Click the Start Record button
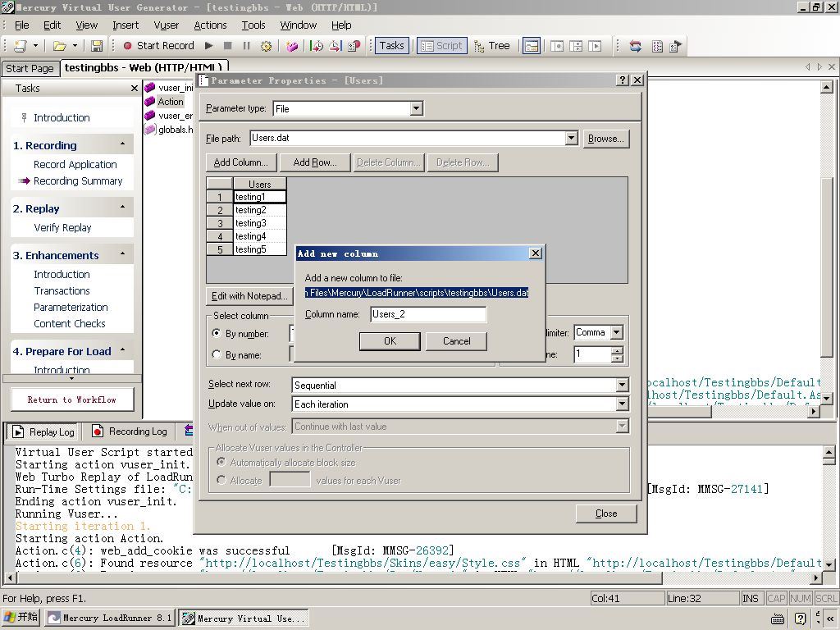840x630 pixels. [158, 46]
